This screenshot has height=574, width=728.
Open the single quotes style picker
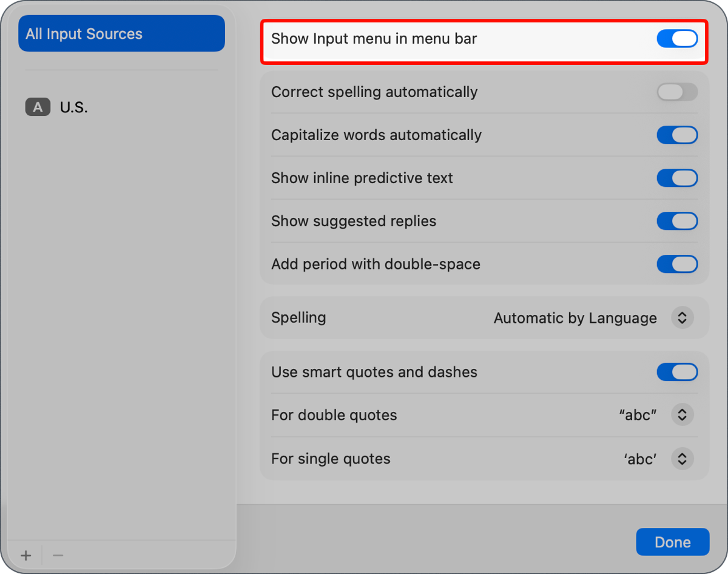point(682,459)
